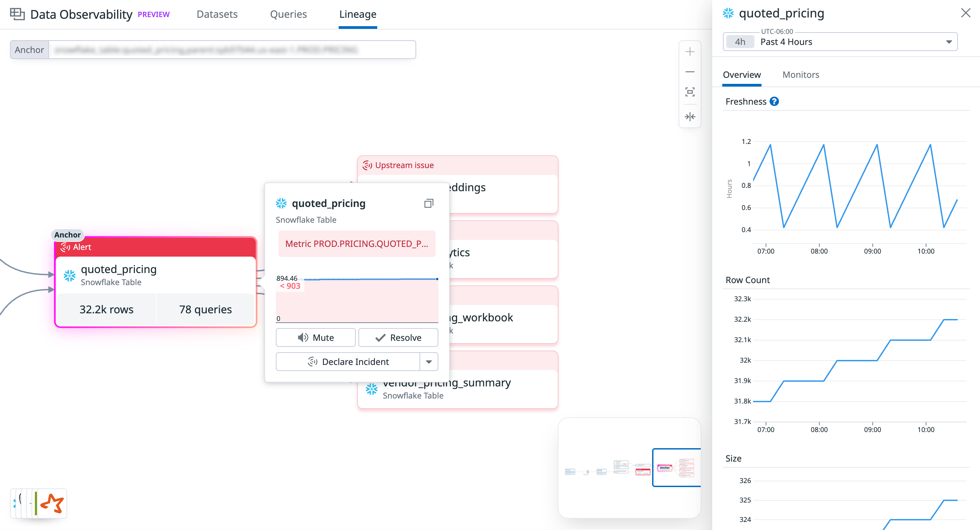Screen dimensions: 980x530
Task: Click the red metric alert link
Action: point(356,244)
